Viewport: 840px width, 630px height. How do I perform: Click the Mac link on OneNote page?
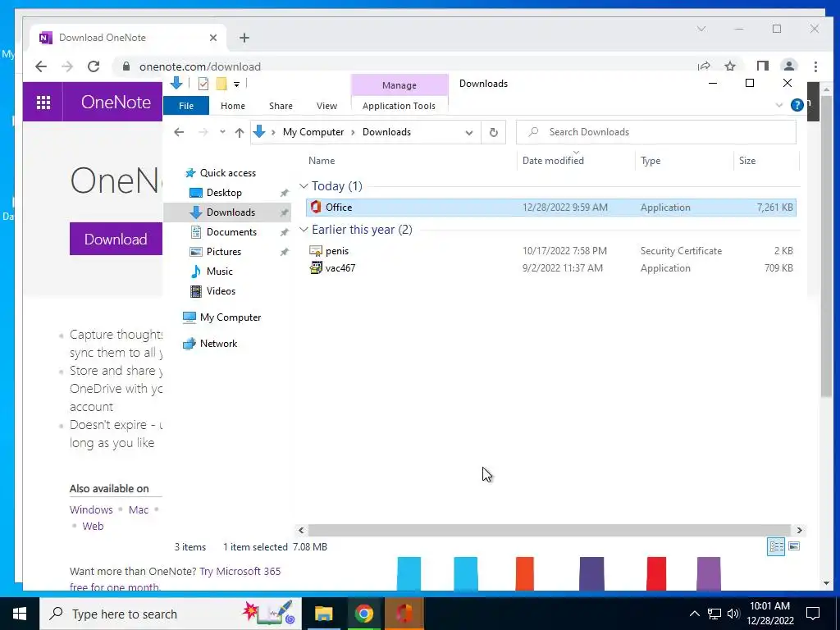138,509
